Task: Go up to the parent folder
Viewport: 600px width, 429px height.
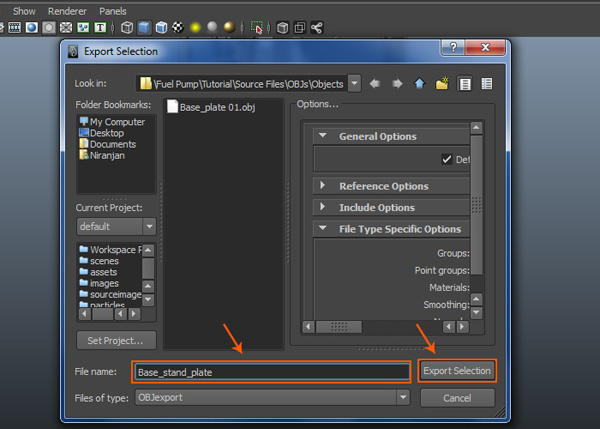Action: [x=420, y=83]
